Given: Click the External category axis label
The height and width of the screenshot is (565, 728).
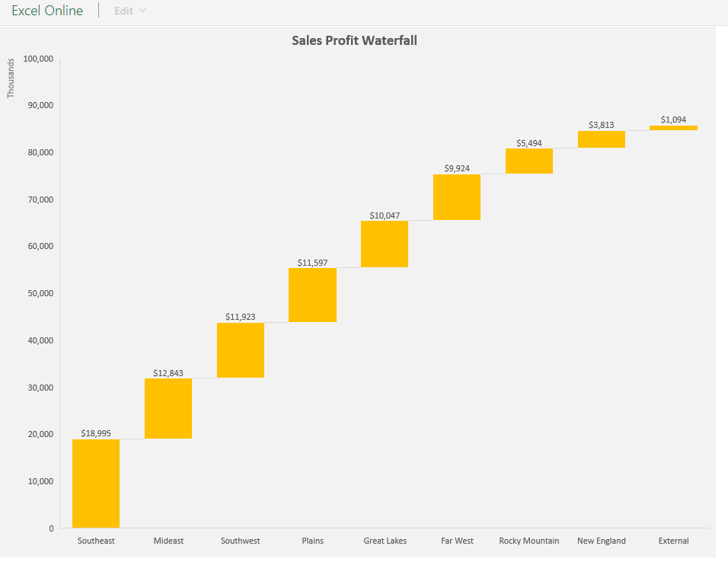Looking at the screenshot, I should (673, 541).
